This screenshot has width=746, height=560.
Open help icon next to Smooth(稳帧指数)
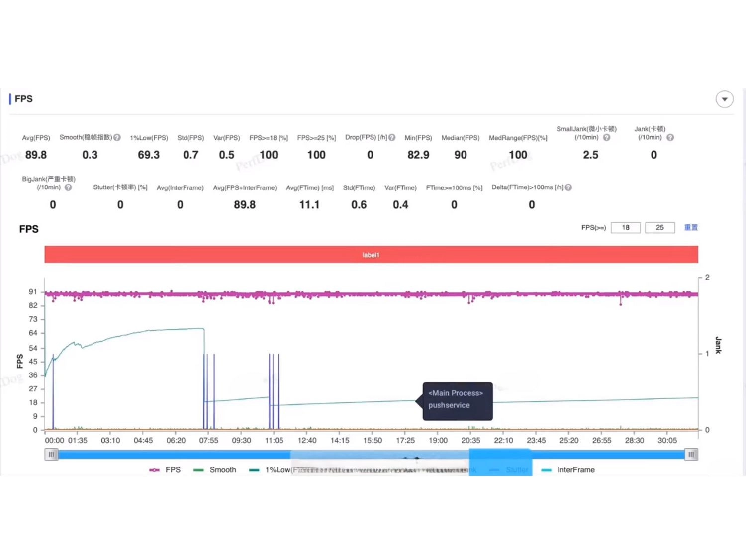pos(117,138)
